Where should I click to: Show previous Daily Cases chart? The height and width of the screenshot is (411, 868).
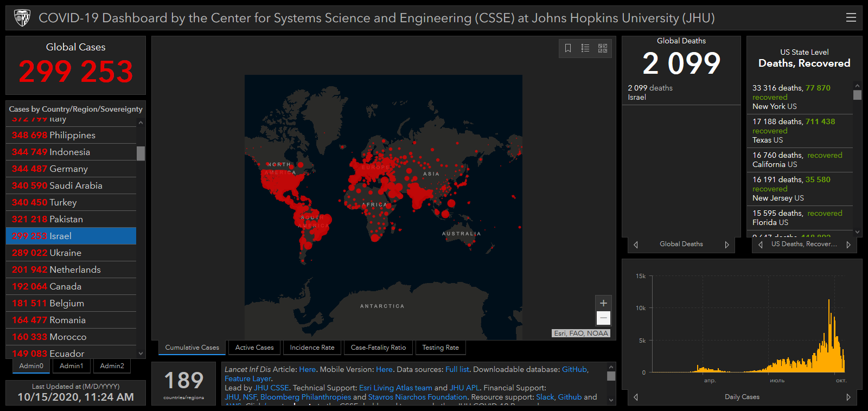pyautogui.click(x=636, y=397)
